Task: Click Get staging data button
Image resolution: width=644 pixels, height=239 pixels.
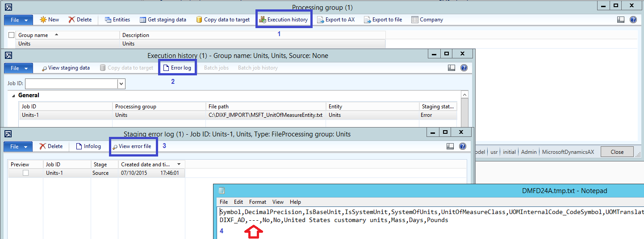Action: [x=163, y=20]
